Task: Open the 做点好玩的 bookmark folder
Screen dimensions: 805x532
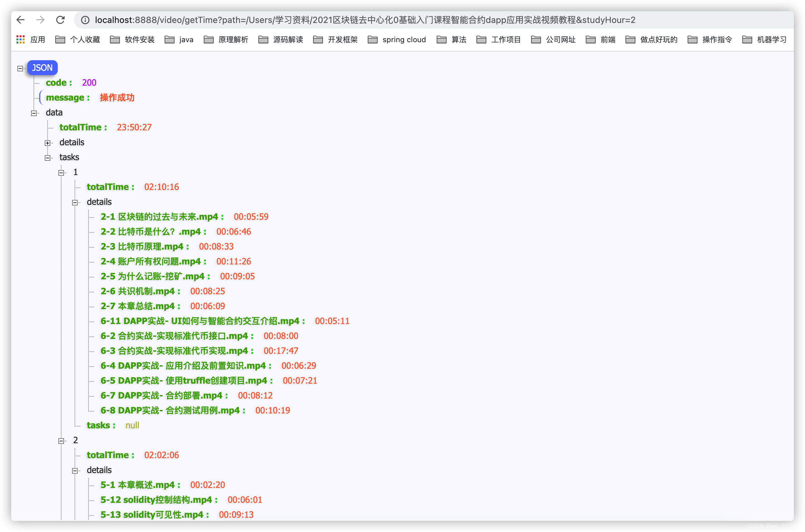Action: [652, 40]
